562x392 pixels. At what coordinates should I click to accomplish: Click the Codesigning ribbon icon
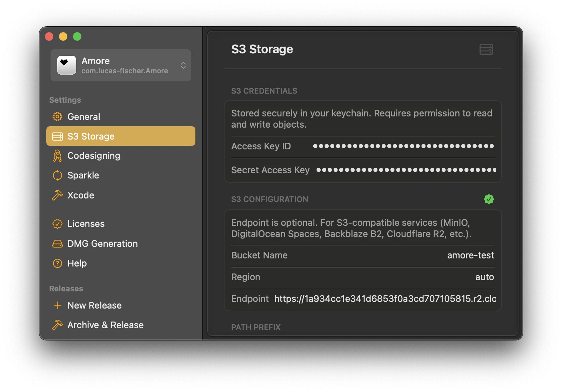57,156
